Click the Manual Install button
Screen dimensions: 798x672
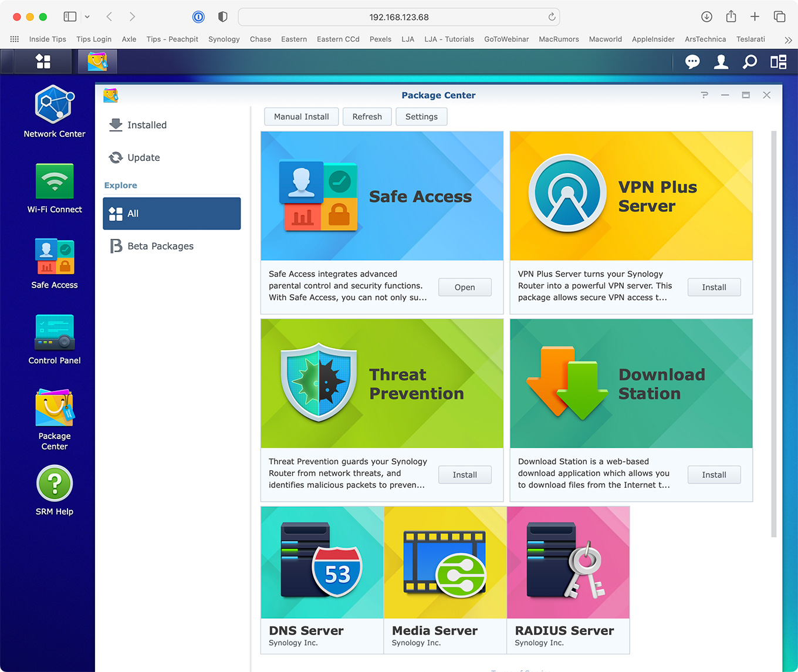(x=301, y=117)
